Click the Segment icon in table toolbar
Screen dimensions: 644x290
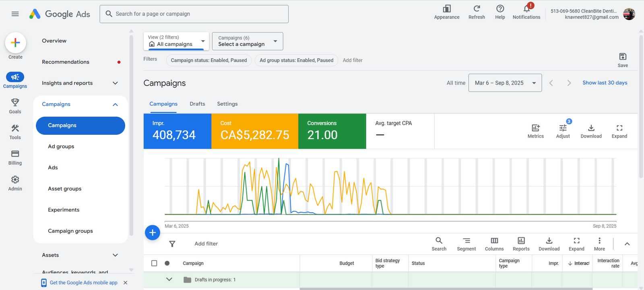pyautogui.click(x=466, y=241)
